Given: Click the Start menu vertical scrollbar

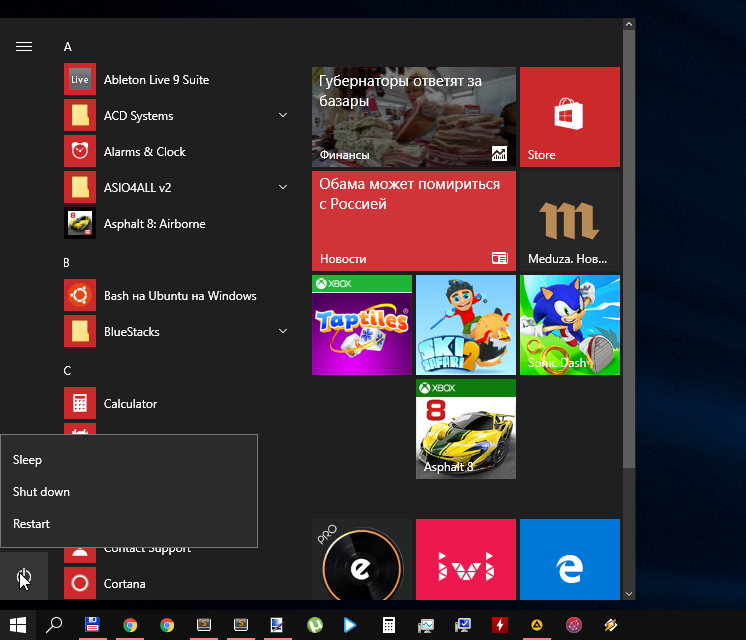Looking at the screenshot, I should tap(628, 250).
